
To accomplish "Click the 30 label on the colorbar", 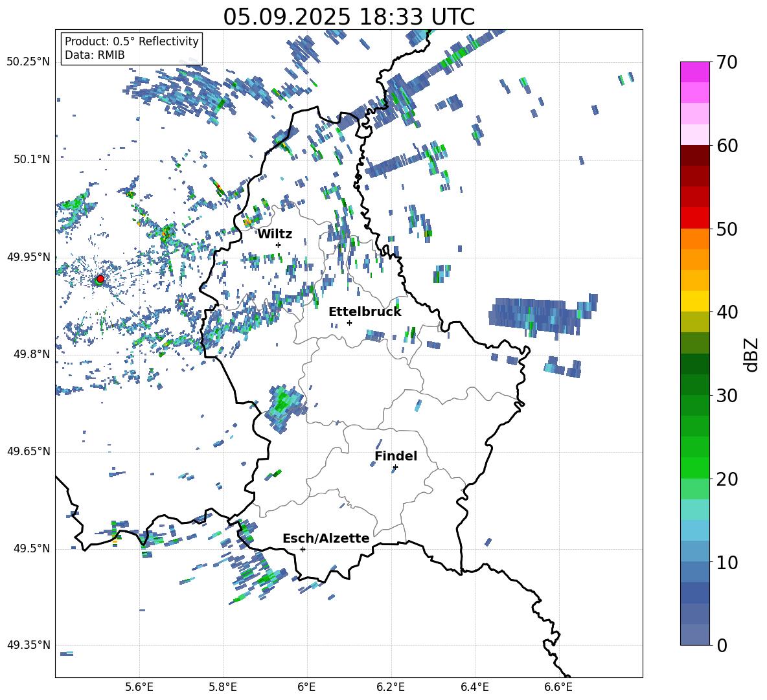I will [726, 396].
